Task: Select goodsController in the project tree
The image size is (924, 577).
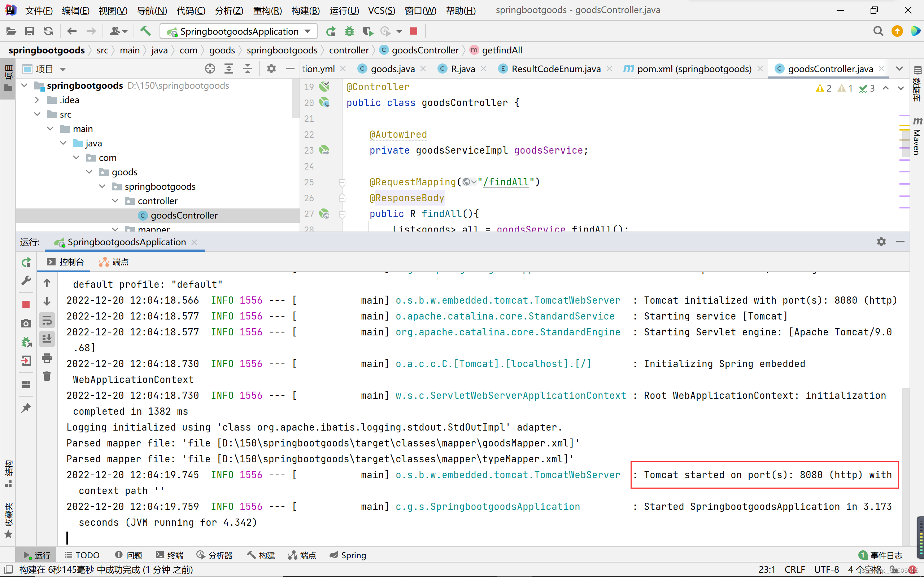Action: (183, 215)
